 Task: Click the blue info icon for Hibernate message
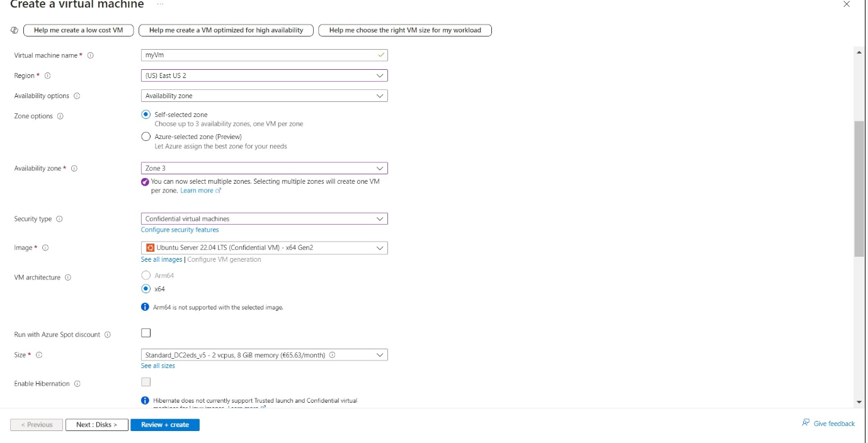145,400
